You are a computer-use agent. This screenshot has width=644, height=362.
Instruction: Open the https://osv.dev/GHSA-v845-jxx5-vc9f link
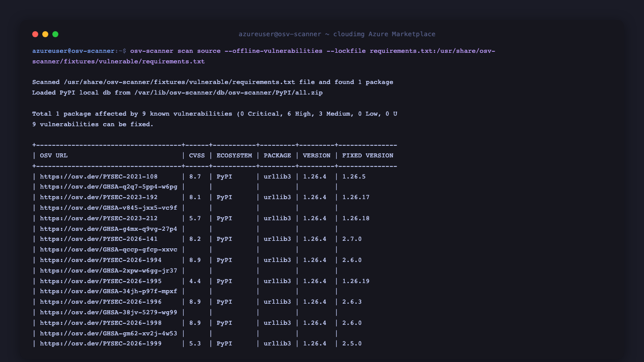[109, 208]
